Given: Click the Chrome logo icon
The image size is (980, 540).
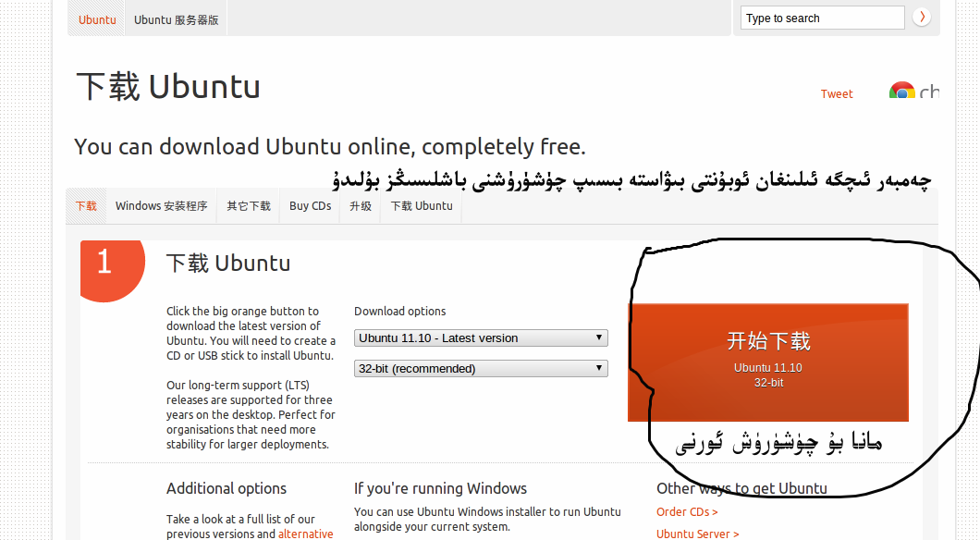Looking at the screenshot, I should coord(901,92).
